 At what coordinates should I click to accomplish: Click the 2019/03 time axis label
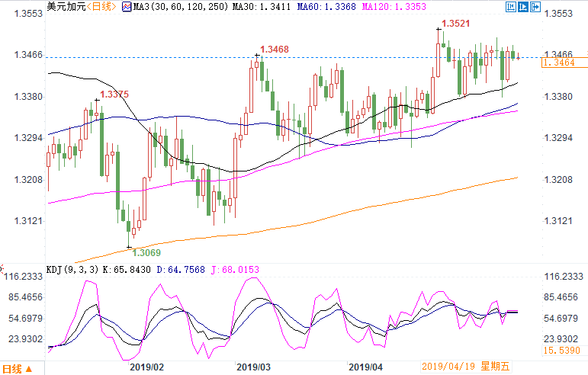point(253,367)
